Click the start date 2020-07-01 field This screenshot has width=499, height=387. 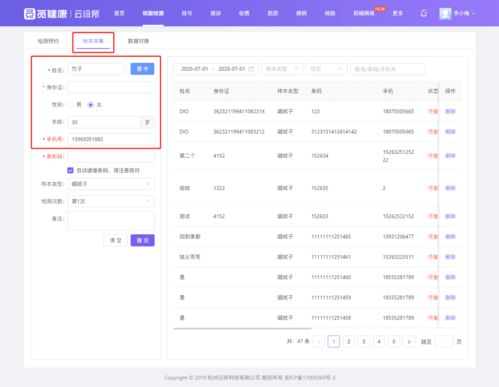point(194,69)
